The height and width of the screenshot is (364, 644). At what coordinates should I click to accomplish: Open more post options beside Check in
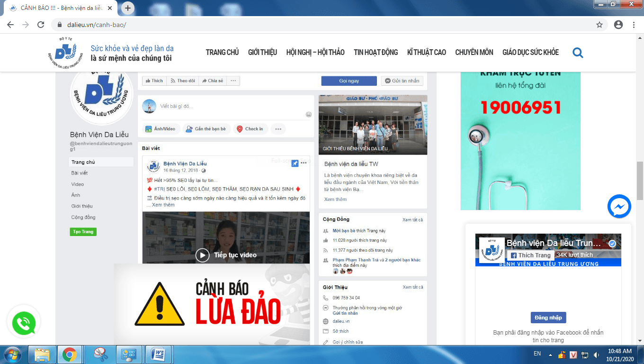[x=278, y=129]
